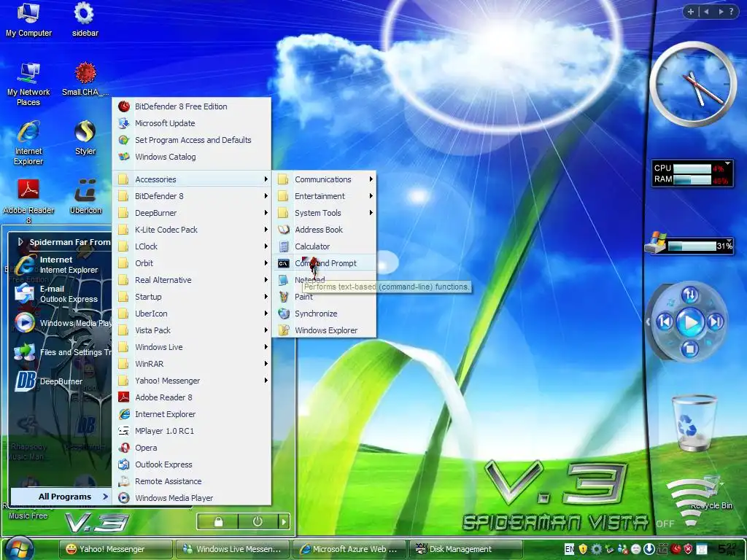Expand the Entertainment submenu

click(325, 196)
